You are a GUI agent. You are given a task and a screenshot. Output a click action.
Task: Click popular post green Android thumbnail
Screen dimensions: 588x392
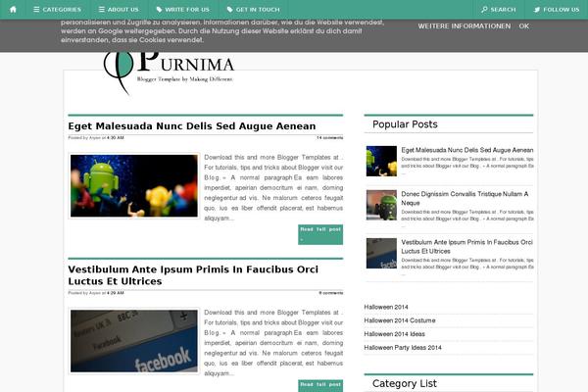[381, 205]
